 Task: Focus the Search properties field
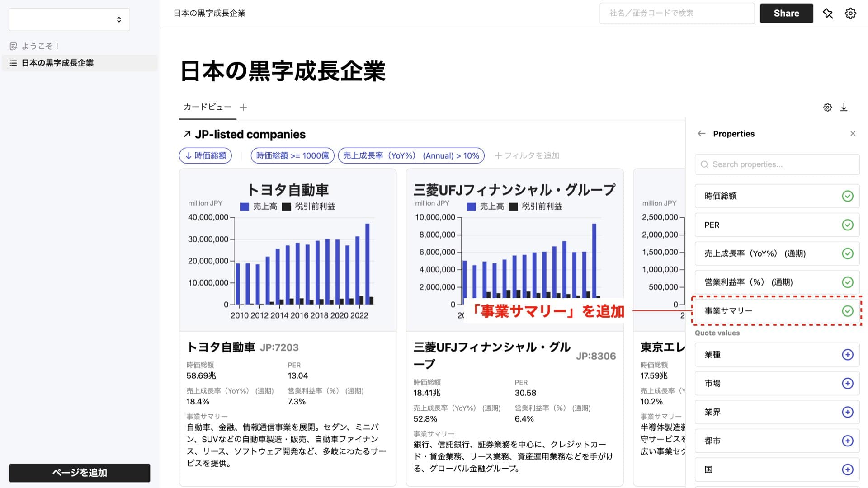(777, 164)
